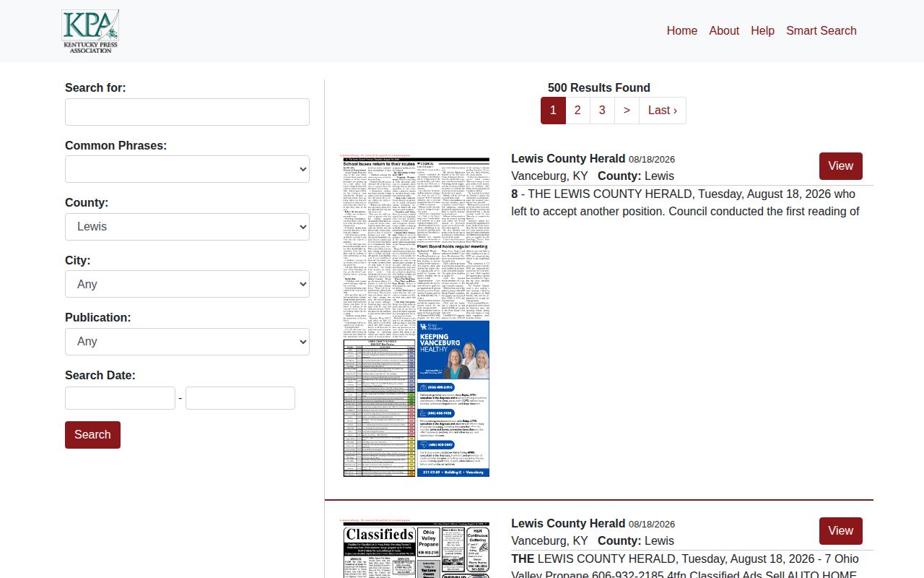Image resolution: width=924 pixels, height=578 pixels.
Task: Select page 1 in pagination
Action: pos(553,111)
